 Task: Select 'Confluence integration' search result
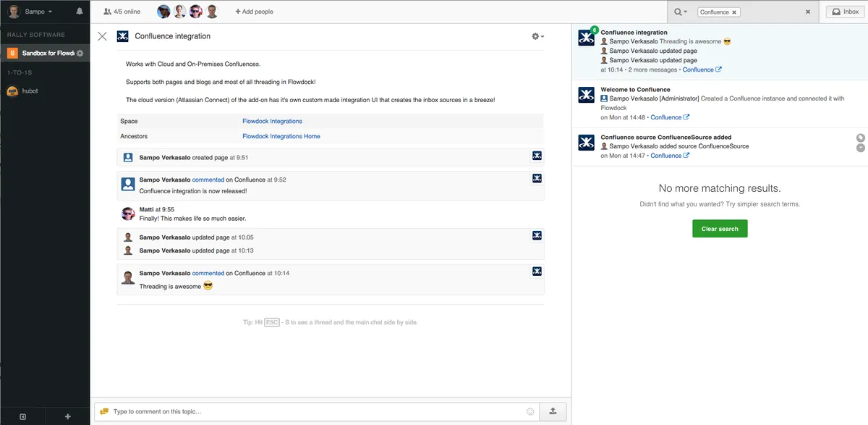[x=720, y=51]
